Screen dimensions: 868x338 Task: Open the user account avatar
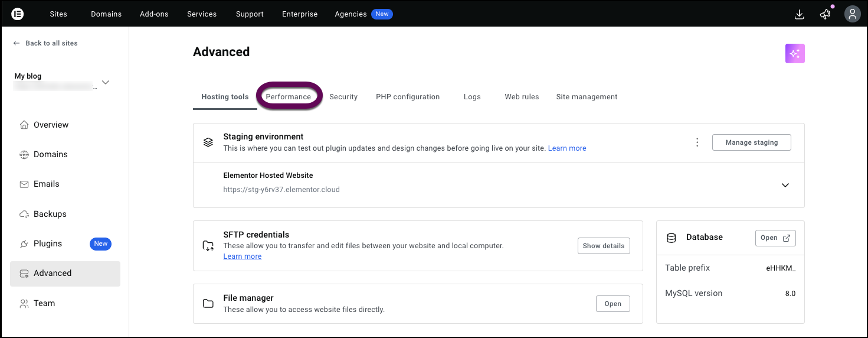pos(852,14)
